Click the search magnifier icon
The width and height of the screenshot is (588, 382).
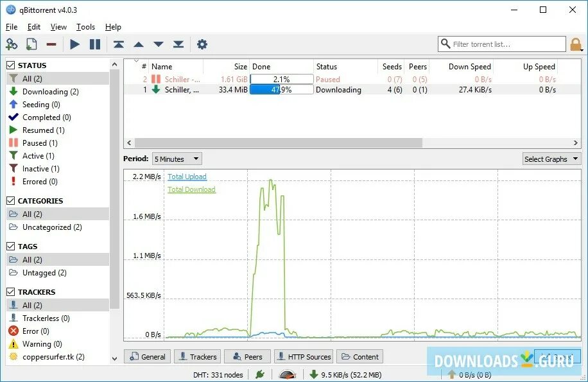(x=445, y=44)
